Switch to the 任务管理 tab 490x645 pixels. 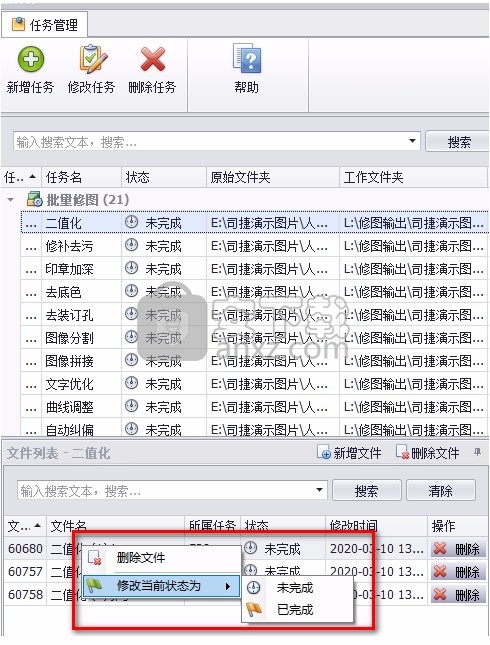(44, 25)
